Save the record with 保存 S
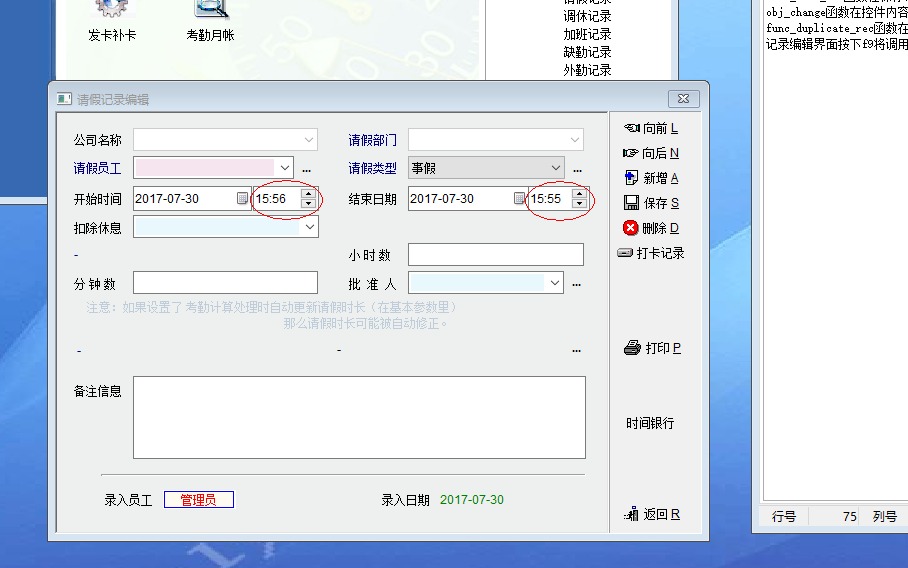The image size is (908, 568). [651, 203]
